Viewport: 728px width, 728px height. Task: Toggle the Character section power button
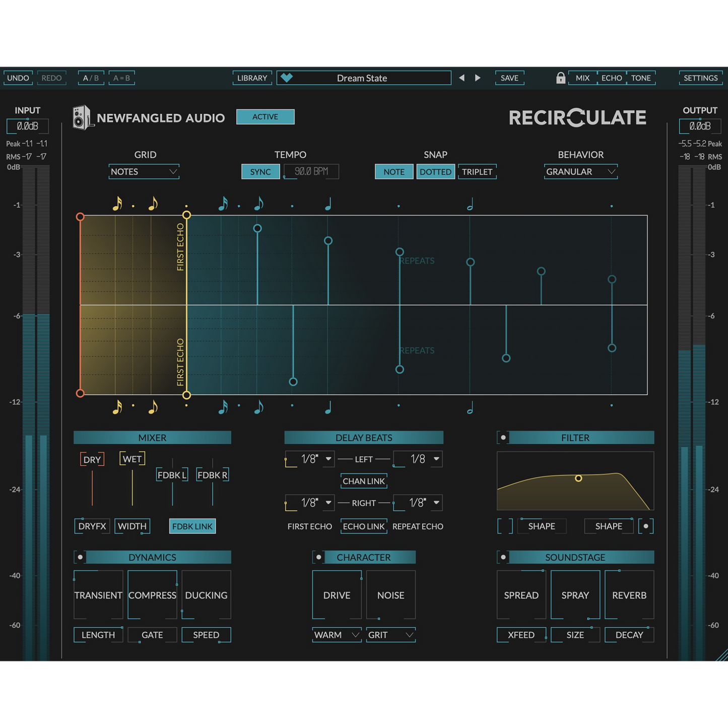point(318,557)
